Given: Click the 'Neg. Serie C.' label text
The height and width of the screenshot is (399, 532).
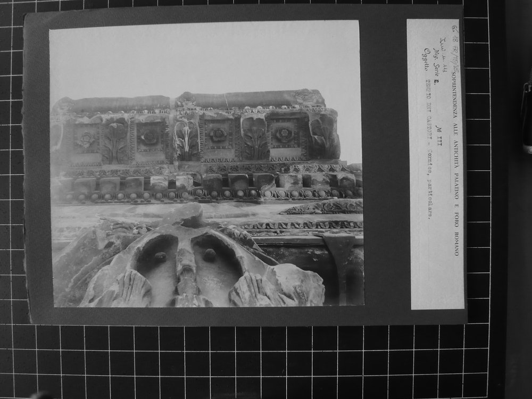Looking at the screenshot, I should (x=437, y=66).
